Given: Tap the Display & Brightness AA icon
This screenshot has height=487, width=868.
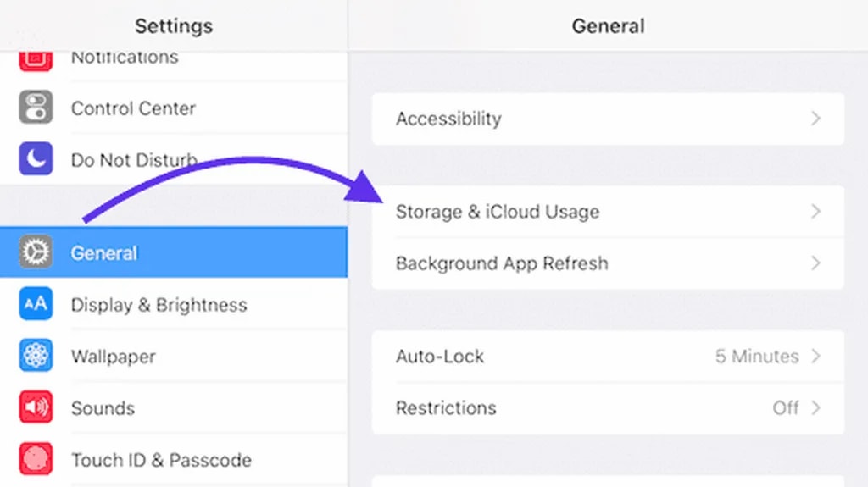Looking at the screenshot, I should [x=36, y=304].
